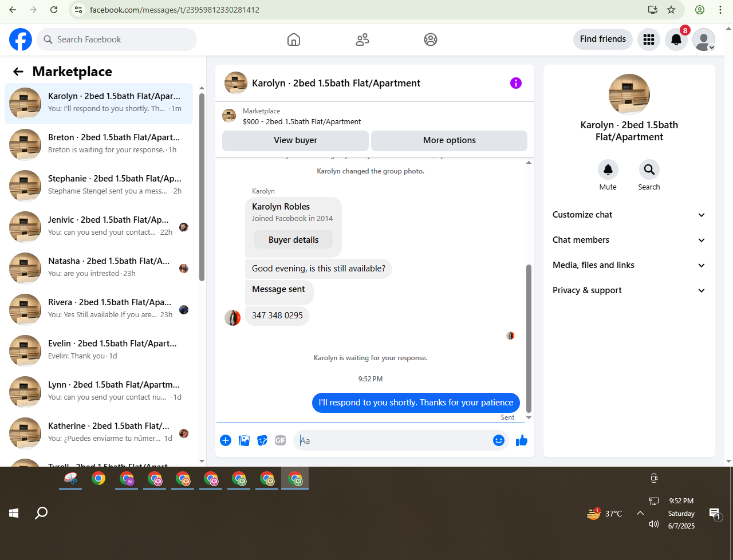This screenshot has width=733, height=560.
Task: Open the clock showing 9:52 PM Saturday
Action: pos(681,513)
